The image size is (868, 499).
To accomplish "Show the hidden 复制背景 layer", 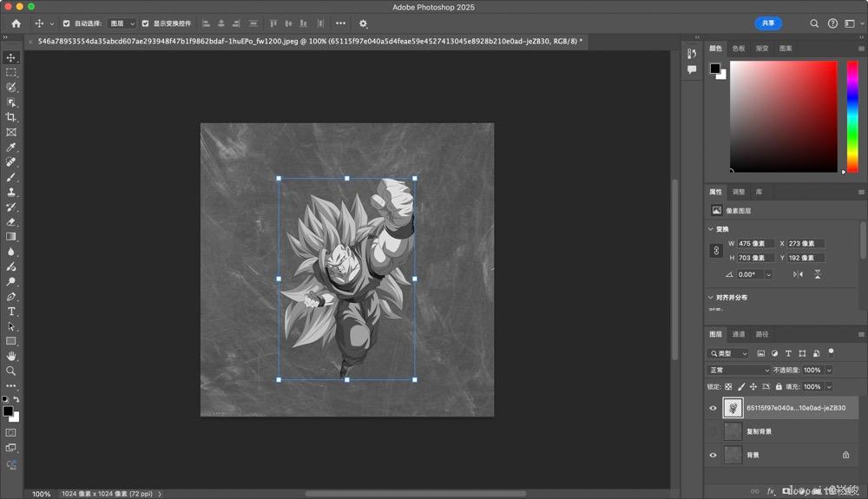I will 713,431.
